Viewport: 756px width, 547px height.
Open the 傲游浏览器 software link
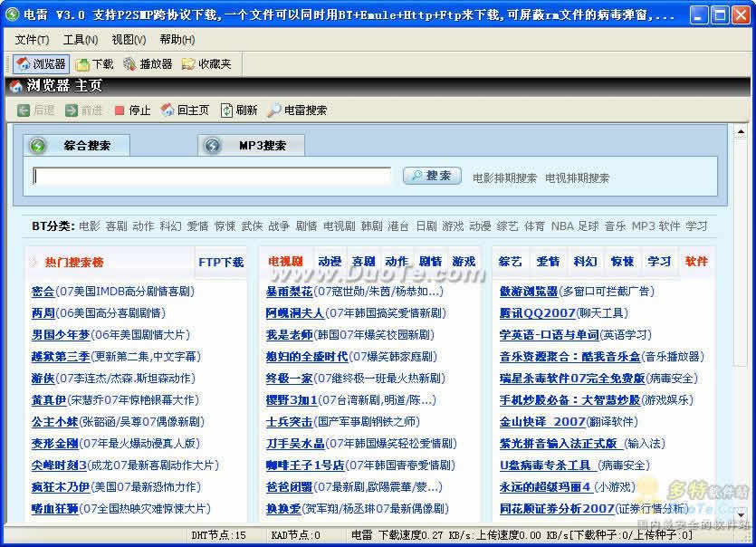(529, 292)
